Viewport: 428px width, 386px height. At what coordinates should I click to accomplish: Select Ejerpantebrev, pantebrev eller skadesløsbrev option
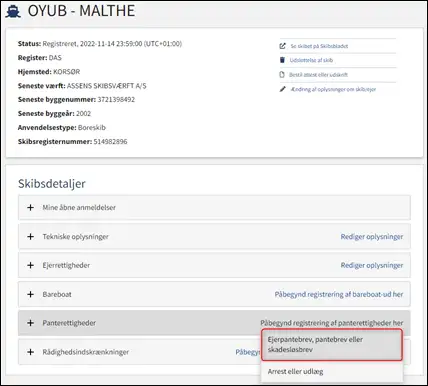tap(332, 345)
